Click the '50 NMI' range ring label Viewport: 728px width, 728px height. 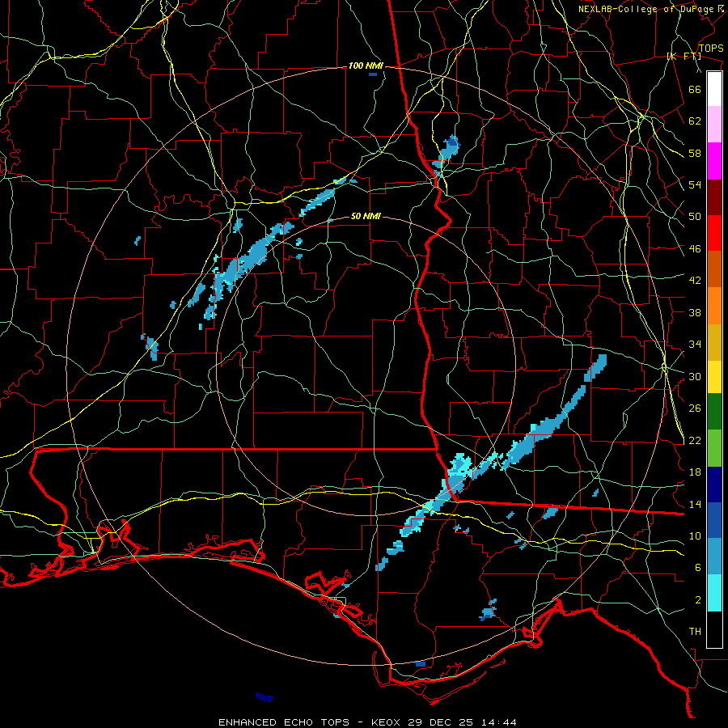point(366,216)
